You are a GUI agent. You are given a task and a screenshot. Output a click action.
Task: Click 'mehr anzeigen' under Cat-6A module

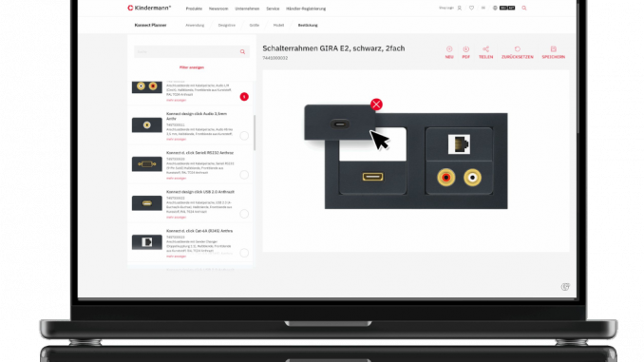click(176, 257)
